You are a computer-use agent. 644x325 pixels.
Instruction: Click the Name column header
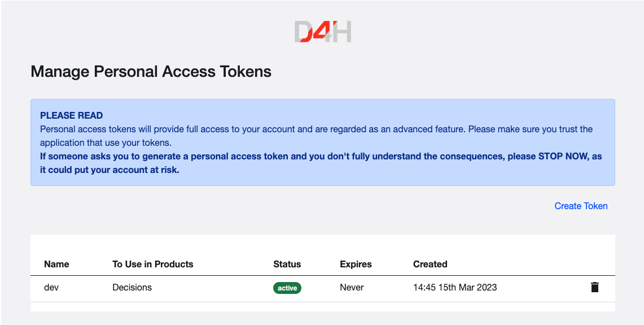tap(56, 264)
